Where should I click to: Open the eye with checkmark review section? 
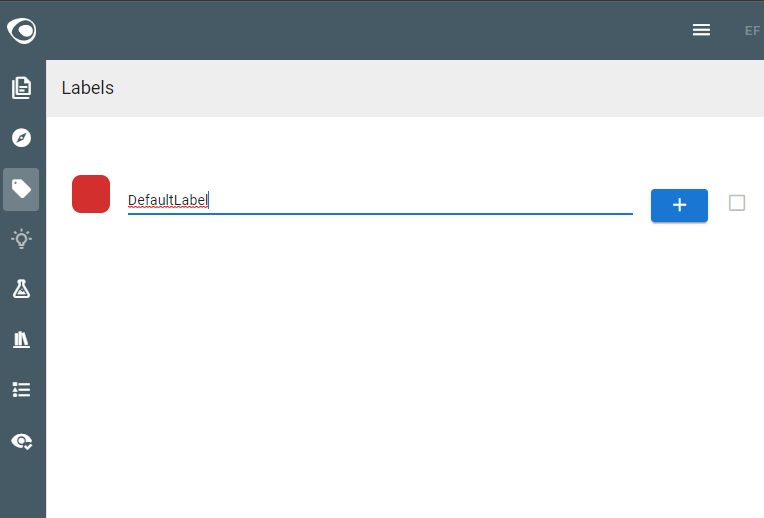[x=21, y=441]
